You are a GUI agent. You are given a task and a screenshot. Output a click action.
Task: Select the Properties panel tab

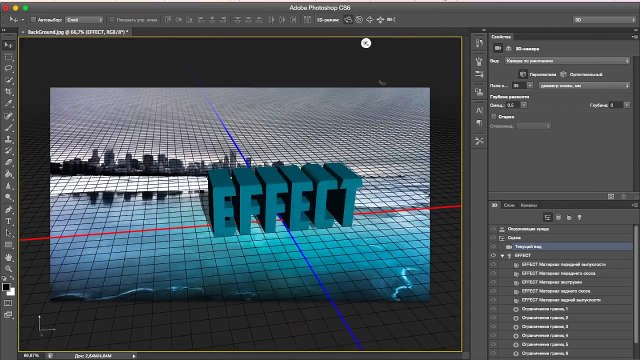[501, 37]
